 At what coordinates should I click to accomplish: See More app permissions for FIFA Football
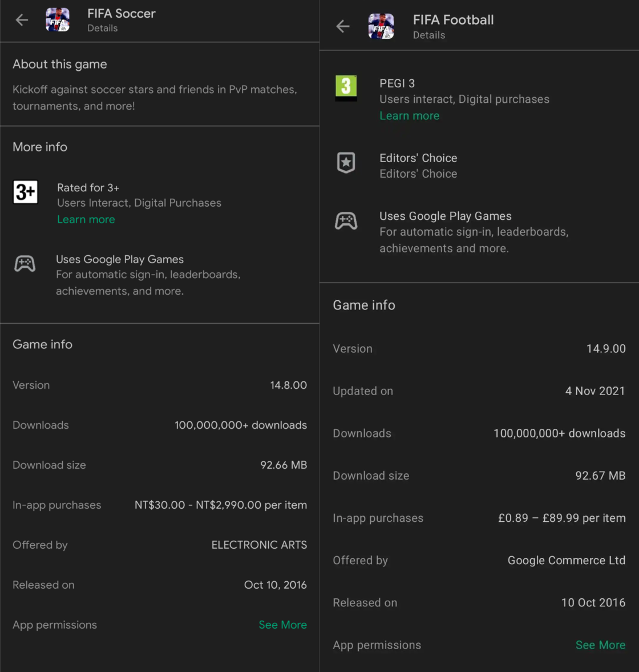tap(600, 645)
